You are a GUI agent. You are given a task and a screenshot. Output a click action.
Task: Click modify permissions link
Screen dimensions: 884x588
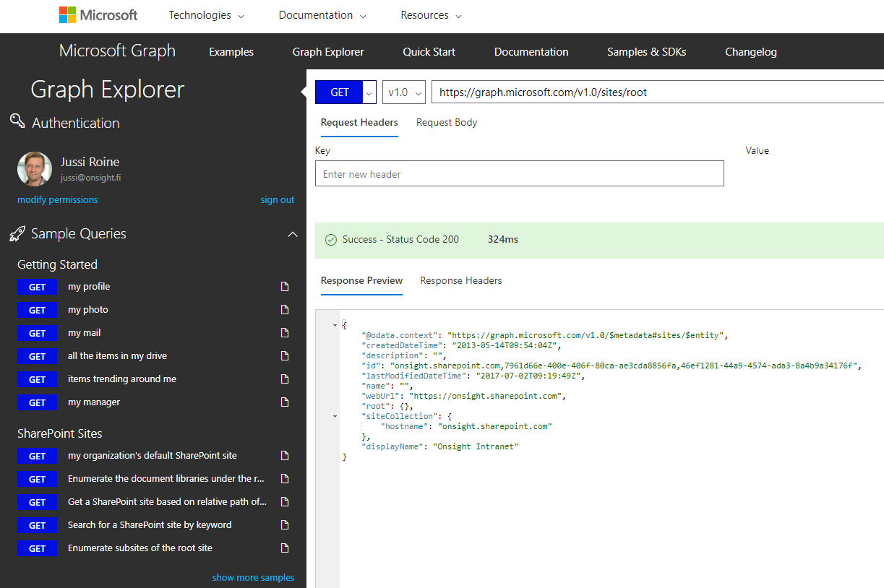tap(58, 200)
